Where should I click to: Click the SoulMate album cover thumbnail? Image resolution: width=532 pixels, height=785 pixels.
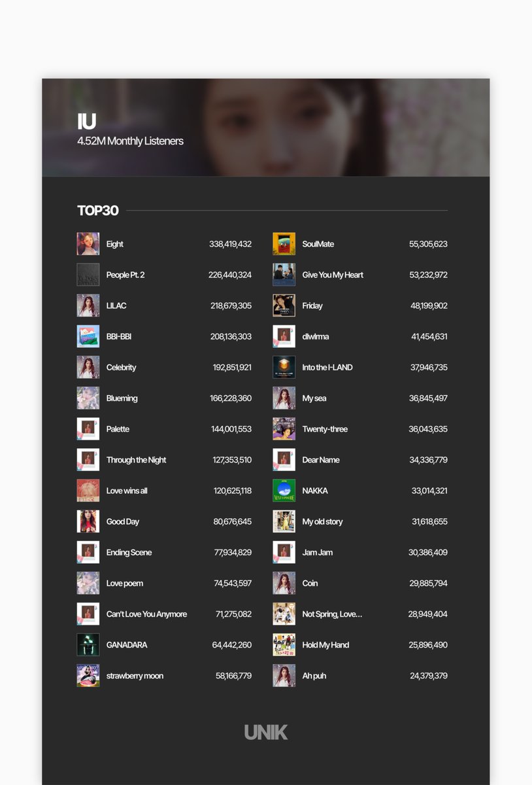point(284,244)
